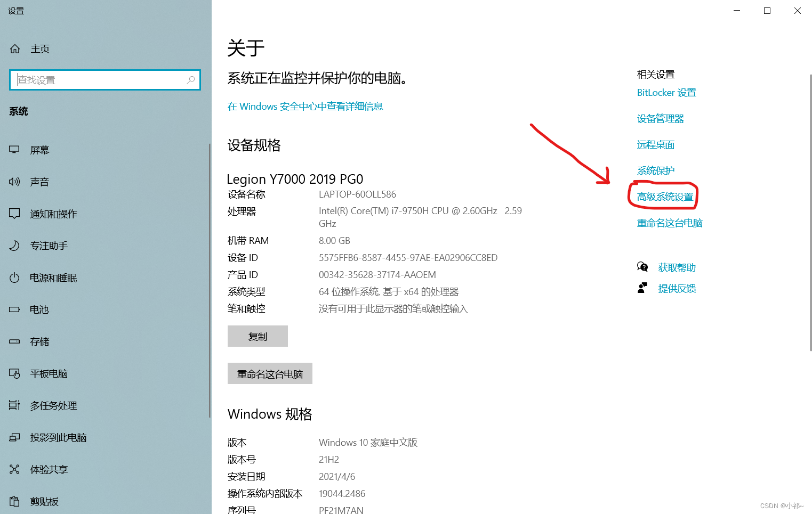The width and height of the screenshot is (812, 514).
Task: Click the Give feedback (提供反馈) person icon
Action: (642, 288)
